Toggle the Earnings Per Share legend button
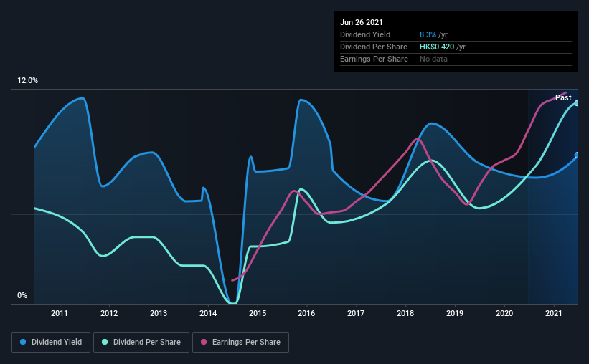589x364 pixels. (x=240, y=343)
